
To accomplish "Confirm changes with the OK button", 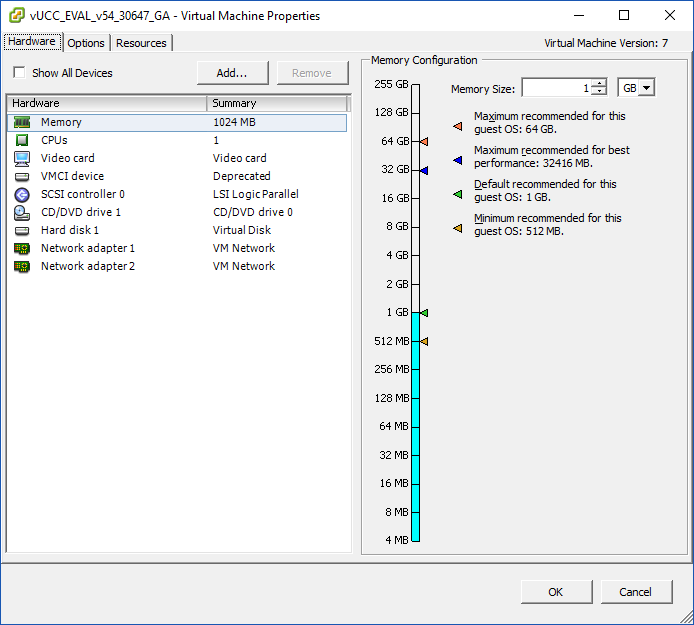I will pos(556,592).
